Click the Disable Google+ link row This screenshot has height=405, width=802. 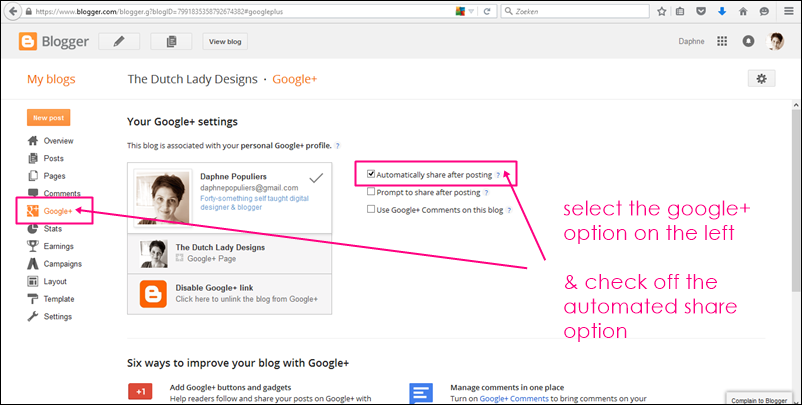(x=230, y=294)
